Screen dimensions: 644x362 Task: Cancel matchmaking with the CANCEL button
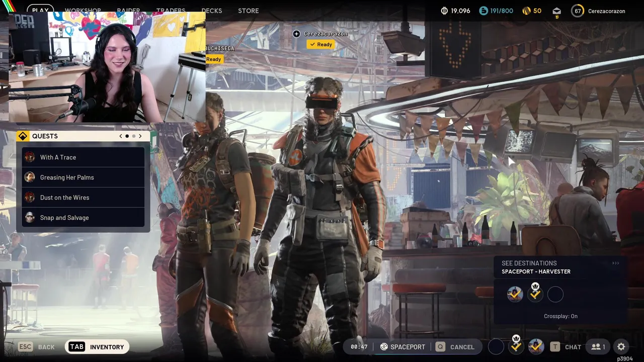[455, 347]
